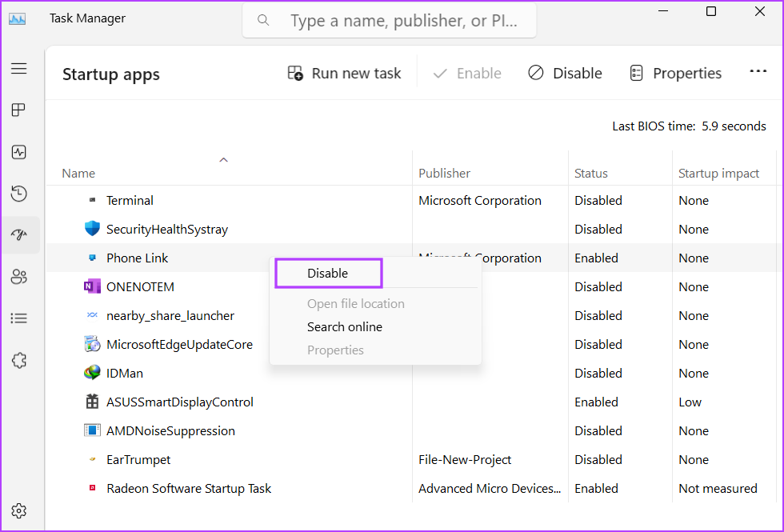Click the Advanced Micro Devices publisher cell
Image resolution: width=784 pixels, height=532 pixels.
coord(490,489)
